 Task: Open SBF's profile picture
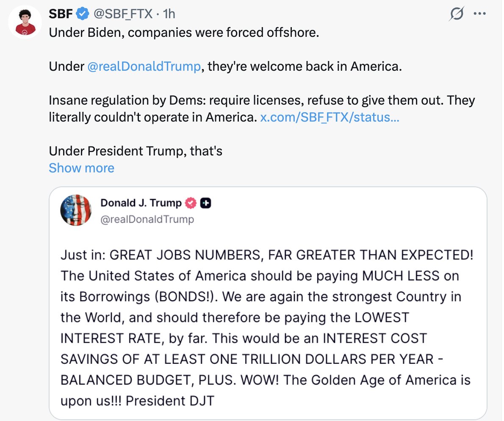pos(25,22)
